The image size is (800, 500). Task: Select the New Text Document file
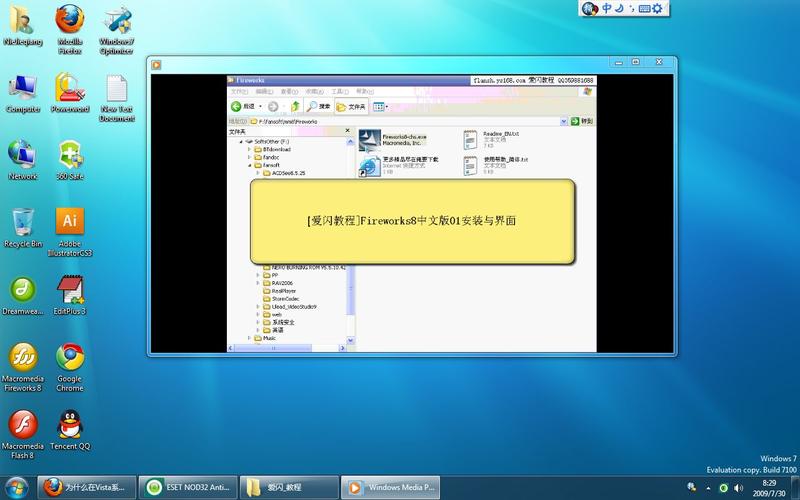(117, 97)
